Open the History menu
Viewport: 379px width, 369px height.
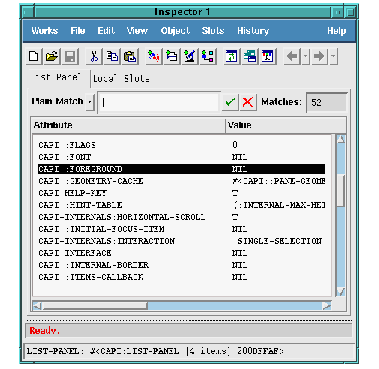pyautogui.click(x=253, y=31)
